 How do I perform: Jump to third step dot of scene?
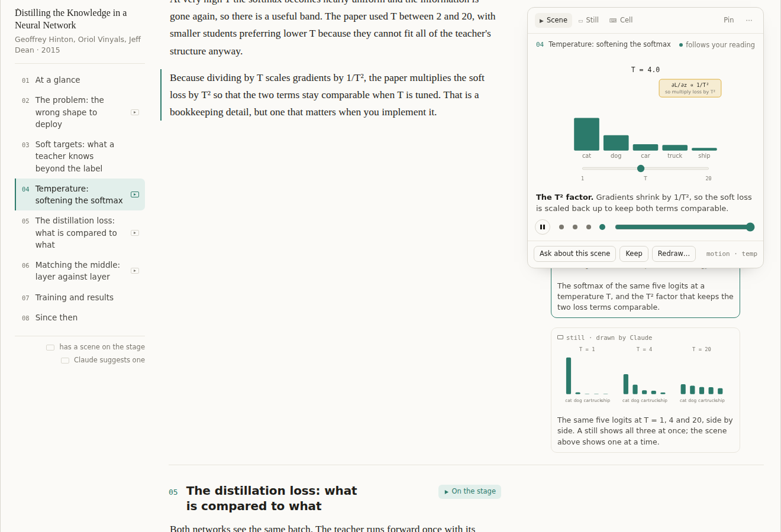coord(589,227)
